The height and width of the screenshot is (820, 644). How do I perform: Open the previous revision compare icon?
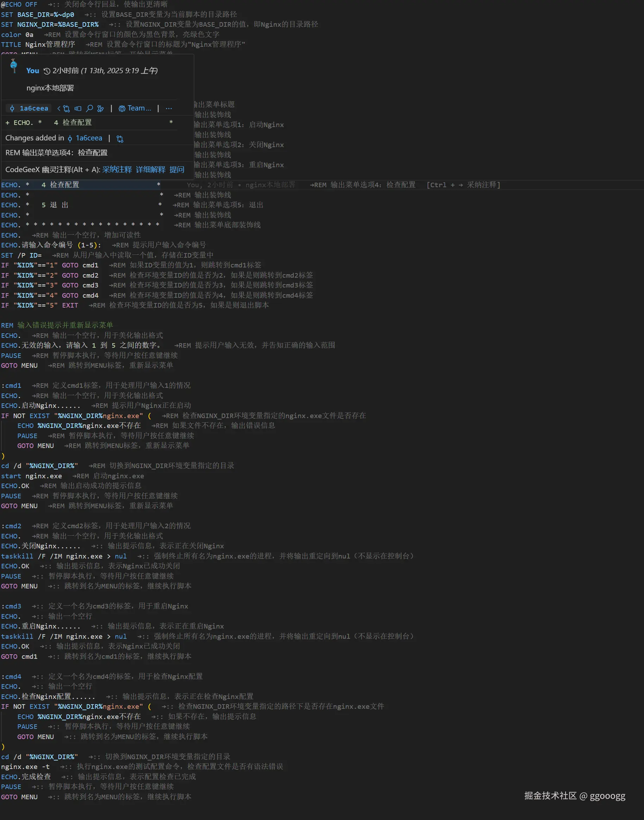[64, 109]
